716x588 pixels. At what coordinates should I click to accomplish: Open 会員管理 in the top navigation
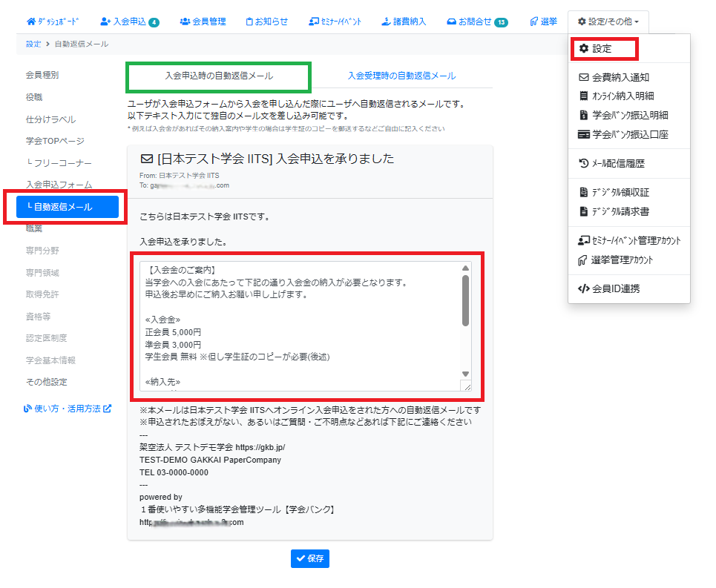pyautogui.click(x=203, y=22)
